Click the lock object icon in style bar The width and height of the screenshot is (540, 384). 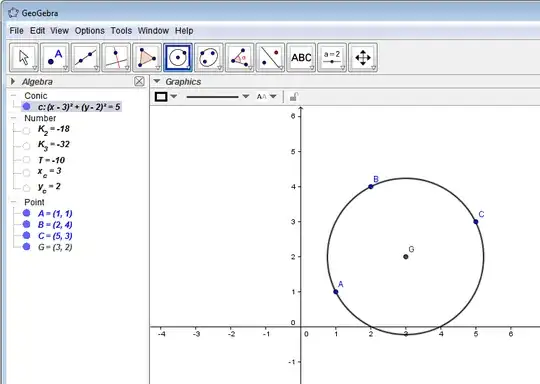pos(293,97)
